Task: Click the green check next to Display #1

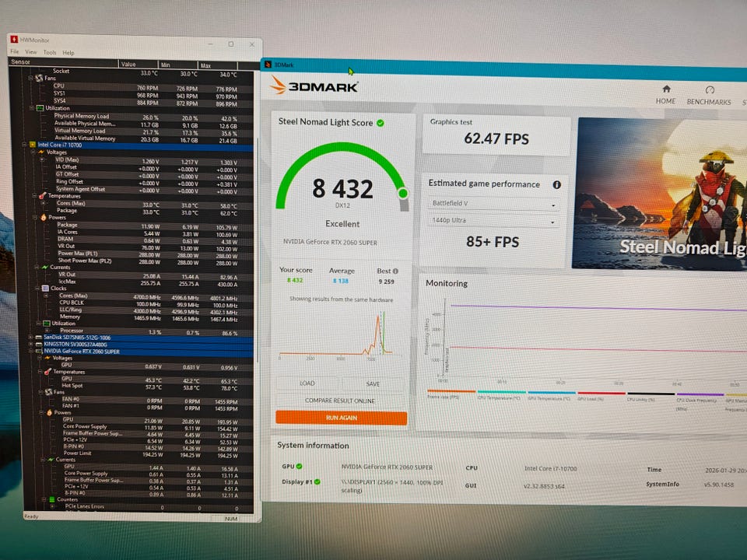Action: (x=317, y=482)
